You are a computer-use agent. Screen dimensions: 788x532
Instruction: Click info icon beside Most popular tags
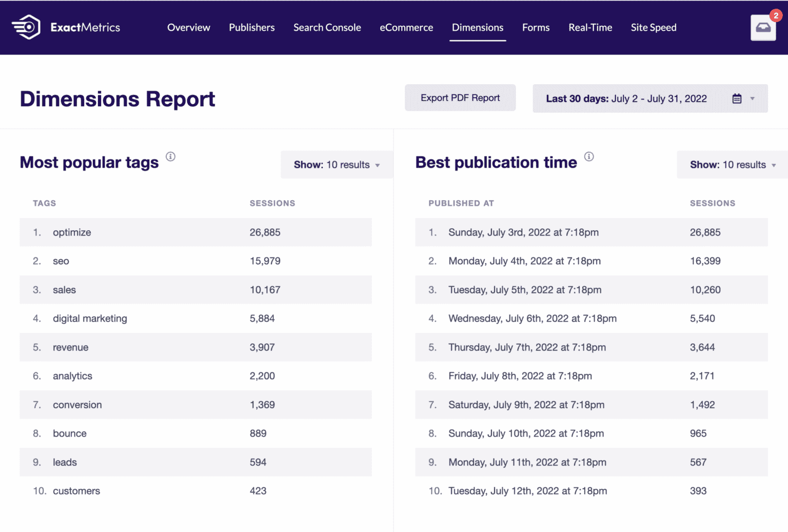(x=170, y=156)
